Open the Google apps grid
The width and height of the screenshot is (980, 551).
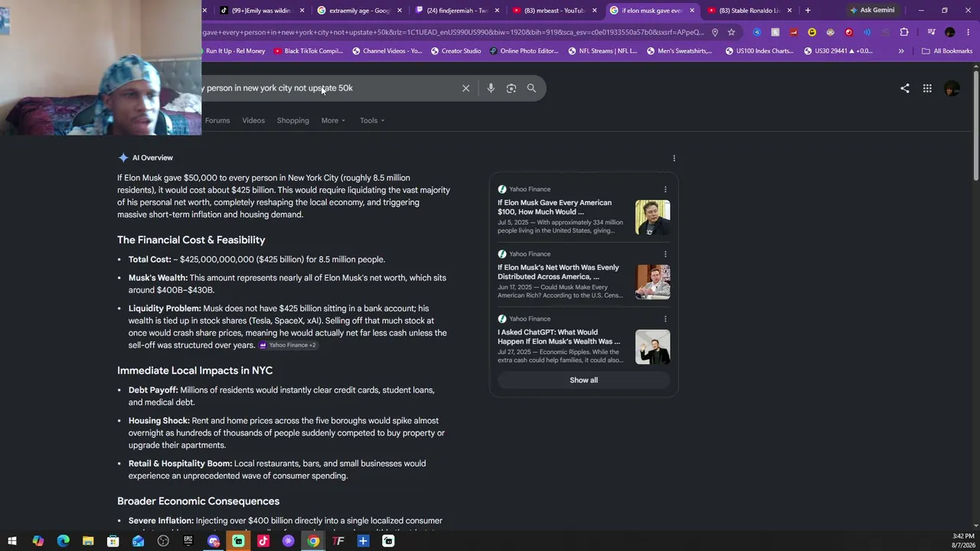point(927,88)
